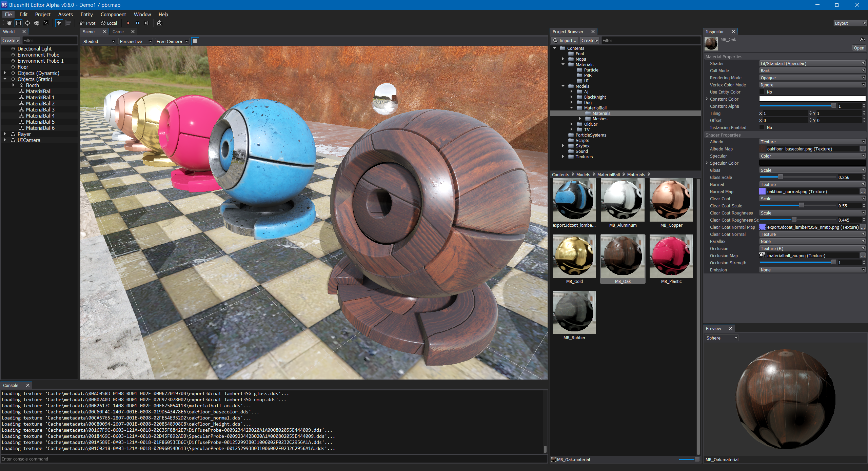Toggle Instancing Enabled checkbox
868x471 pixels.
point(762,128)
